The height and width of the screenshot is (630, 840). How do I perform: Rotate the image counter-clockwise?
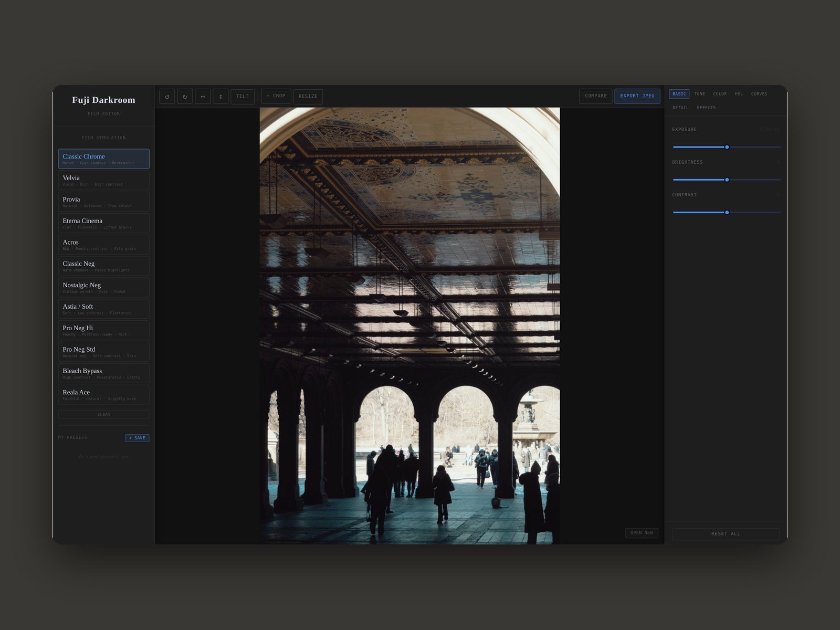[x=167, y=97]
